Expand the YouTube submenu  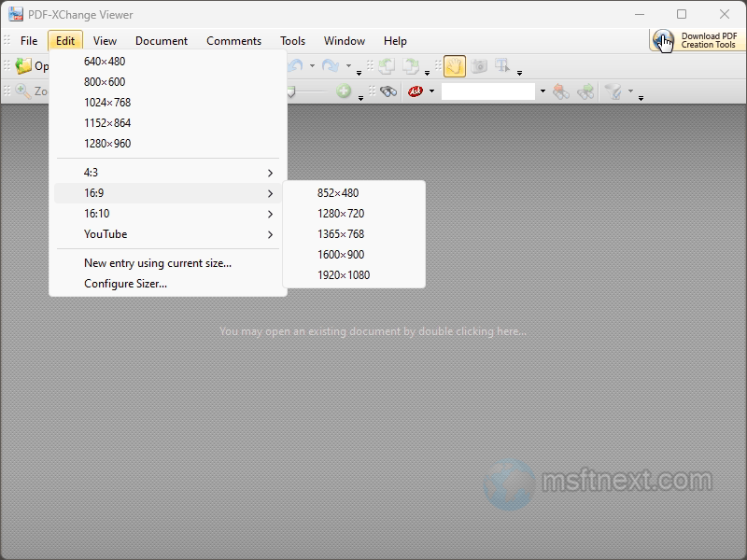tap(167, 234)
